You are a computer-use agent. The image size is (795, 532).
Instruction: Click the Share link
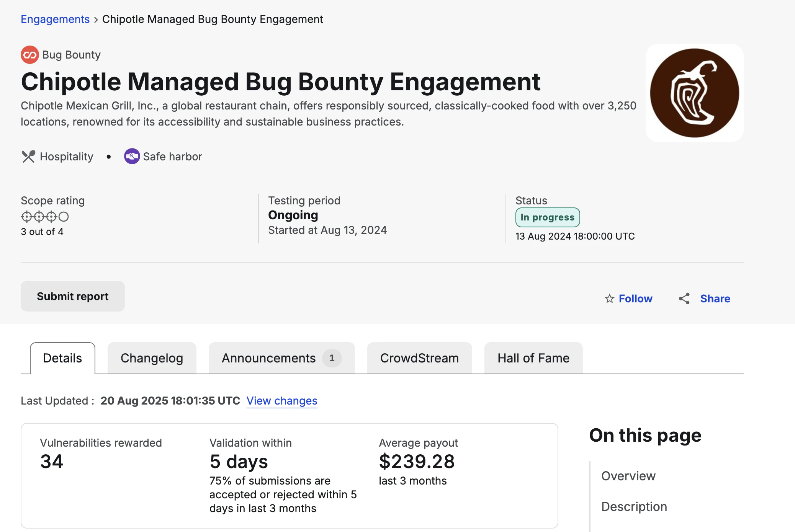pyautogui.click(x=715, y=299)
